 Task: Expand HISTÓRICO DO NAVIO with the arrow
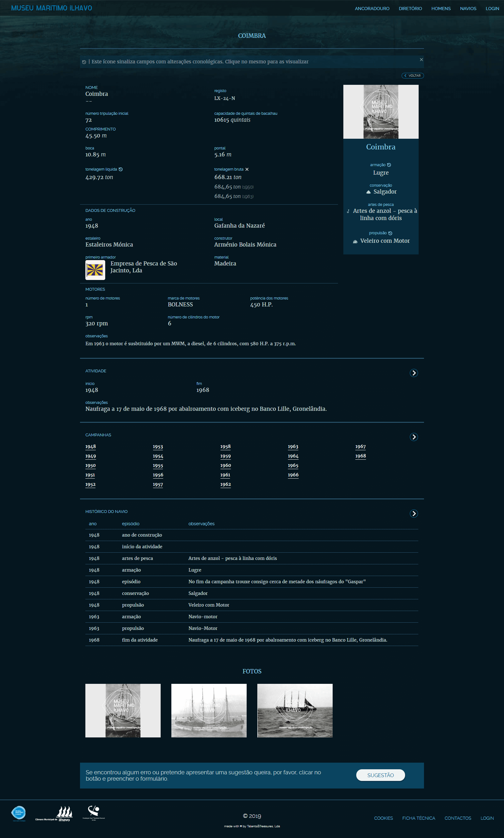pyautogui.click(x=414, y=514)
